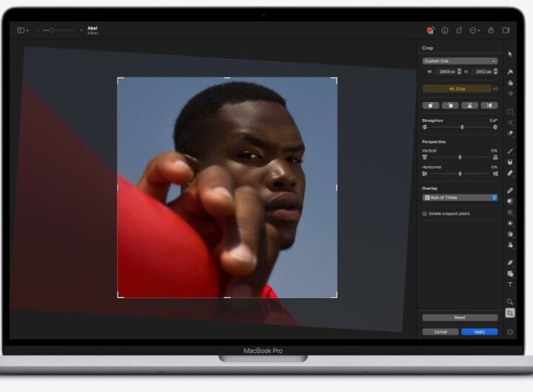Open the sidebar view dropdown at top left
This screenshot has width=533, height=392.
click(x=23, y=30)
